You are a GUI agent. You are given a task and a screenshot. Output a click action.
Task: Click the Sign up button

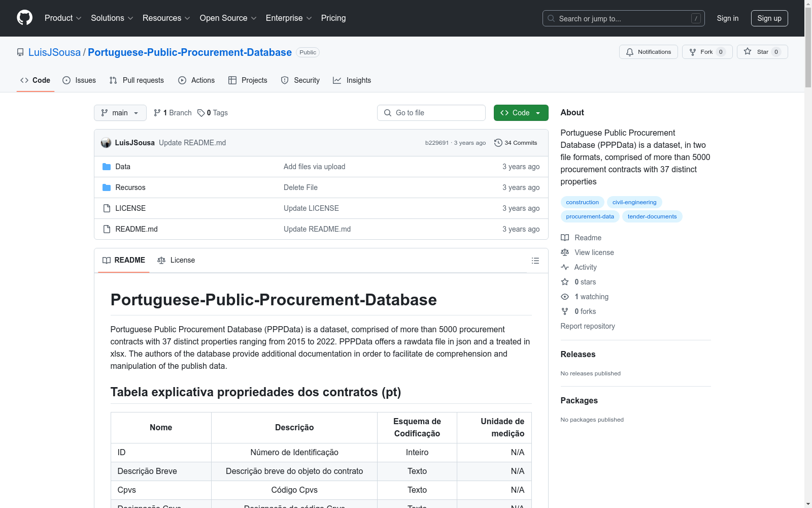pos(769,18)
